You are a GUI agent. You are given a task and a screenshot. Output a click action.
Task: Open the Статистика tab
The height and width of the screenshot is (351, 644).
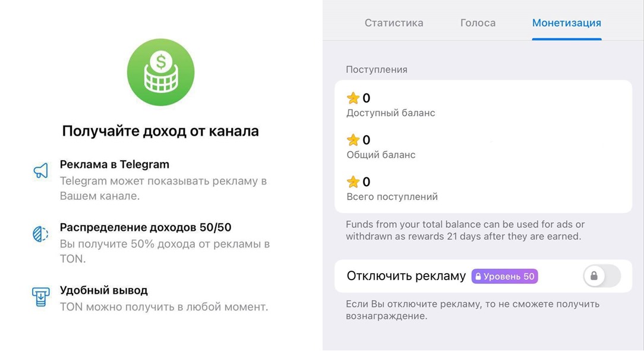[394, 23]
